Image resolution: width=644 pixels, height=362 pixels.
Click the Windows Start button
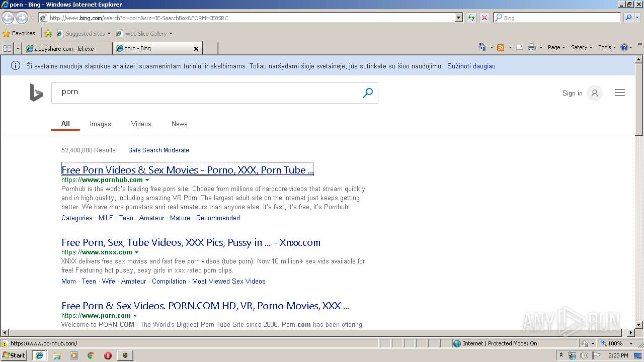coord(14,355)
